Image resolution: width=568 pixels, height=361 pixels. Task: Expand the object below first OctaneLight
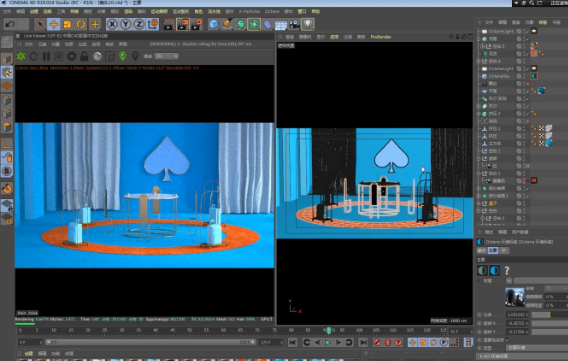pyautogui.click(x=479, y=39)
